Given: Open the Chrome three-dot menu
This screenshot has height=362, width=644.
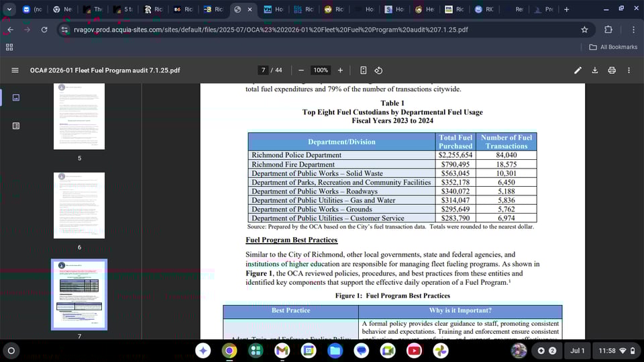Looking at the screenshot, I should click(x=633, y=30).
